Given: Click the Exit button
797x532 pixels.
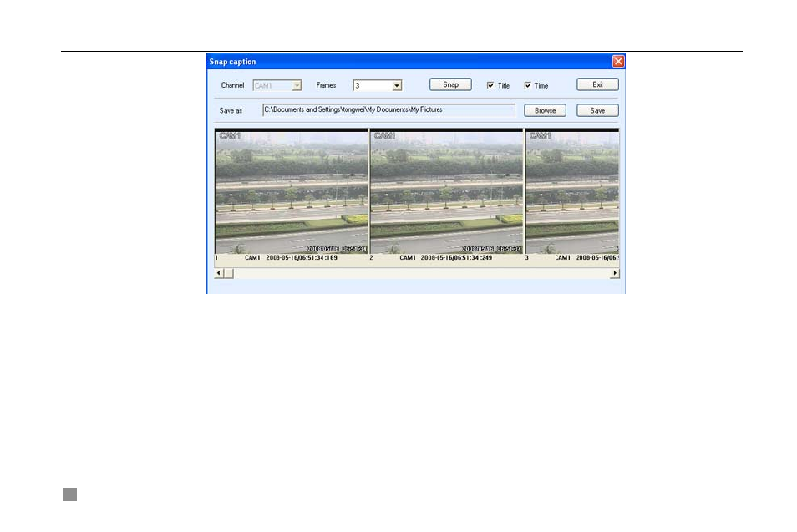Looking at the screenshot, I should (597, 84).
